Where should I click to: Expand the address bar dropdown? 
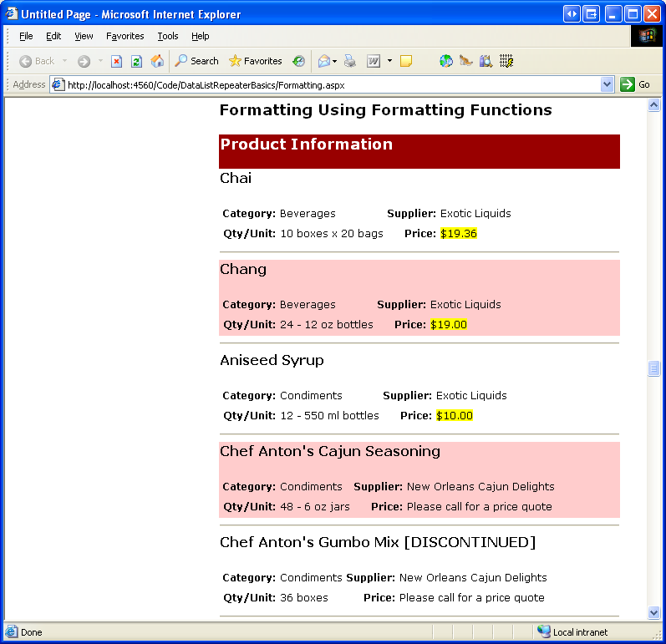(x=608, y=84)
